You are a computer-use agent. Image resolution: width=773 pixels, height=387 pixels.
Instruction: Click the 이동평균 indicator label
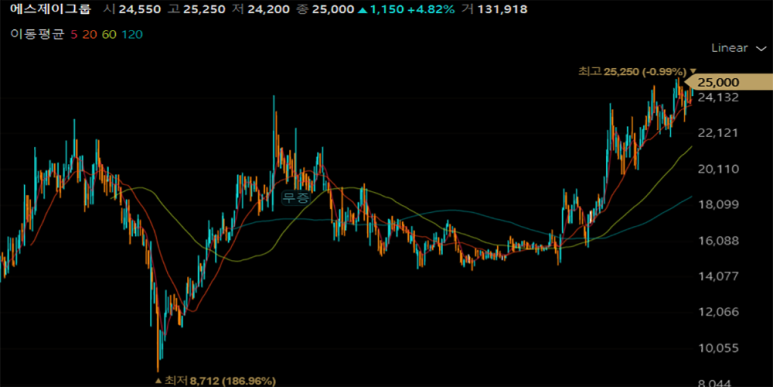tap(38, 34)
